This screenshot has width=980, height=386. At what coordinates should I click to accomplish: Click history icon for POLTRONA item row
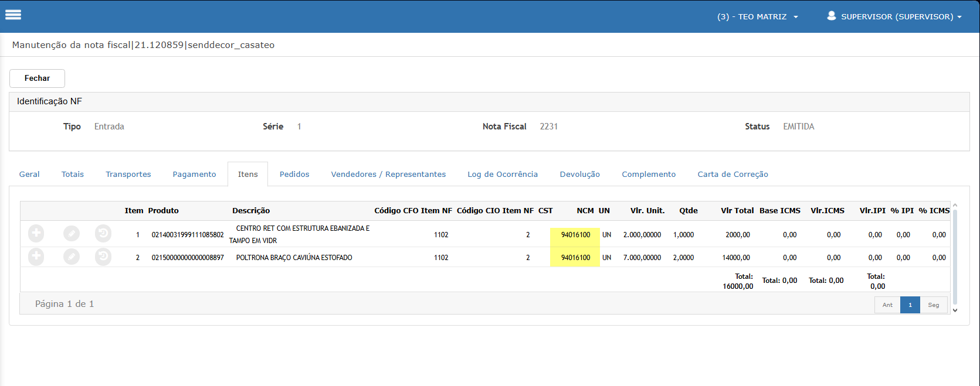tap(103, 257)
